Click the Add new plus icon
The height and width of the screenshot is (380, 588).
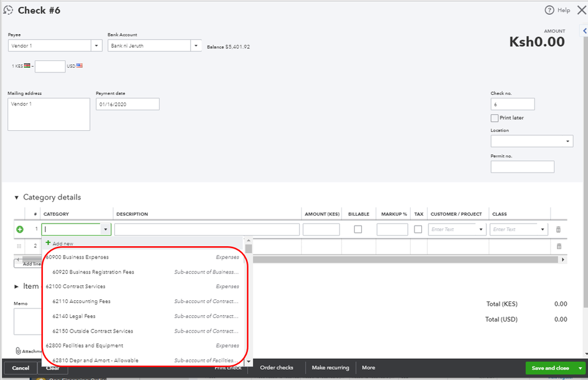48,243
